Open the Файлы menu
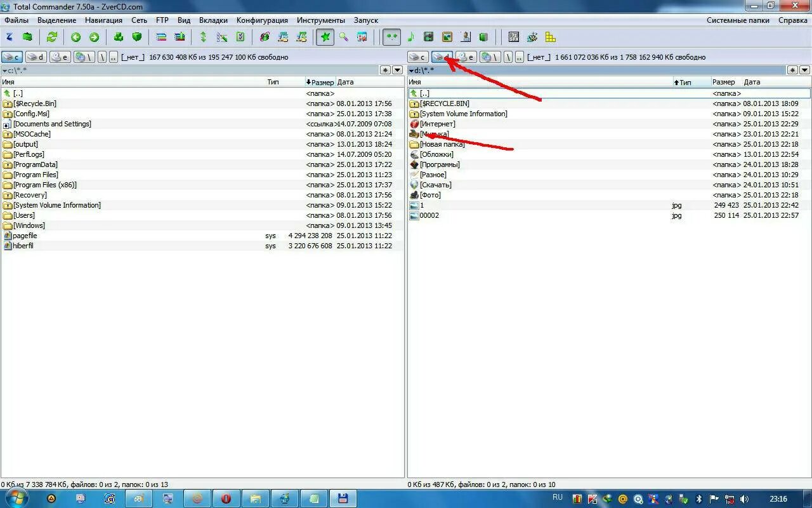This screenshot has width=812, height=508. 16,20
